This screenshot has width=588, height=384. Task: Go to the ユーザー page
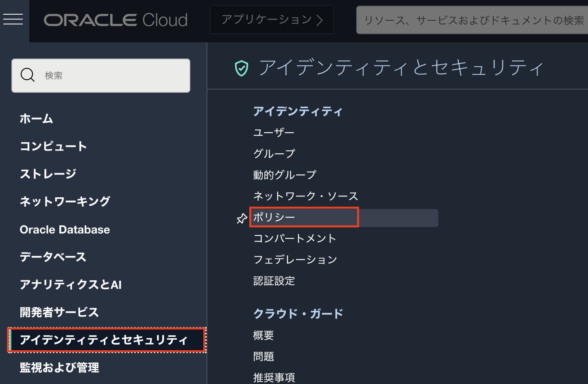[x=274, y=133]
